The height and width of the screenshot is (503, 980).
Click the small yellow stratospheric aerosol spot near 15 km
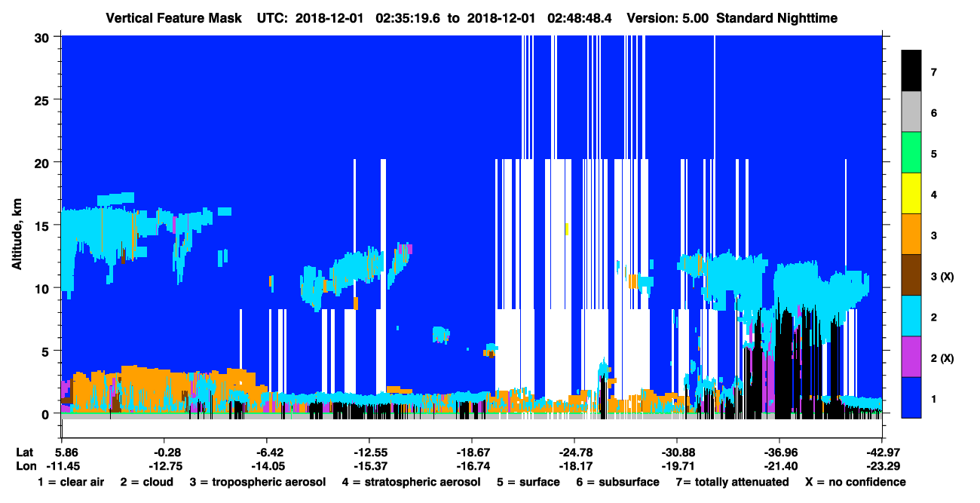(x=566, y=228)
